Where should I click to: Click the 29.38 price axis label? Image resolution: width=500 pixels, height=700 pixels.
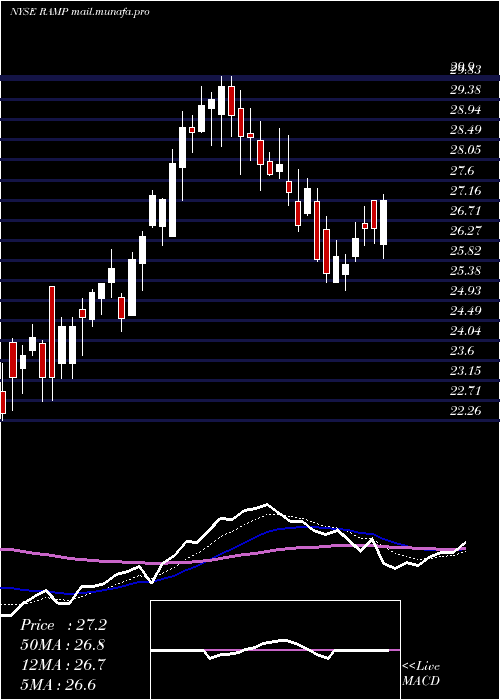coord(465,90)
